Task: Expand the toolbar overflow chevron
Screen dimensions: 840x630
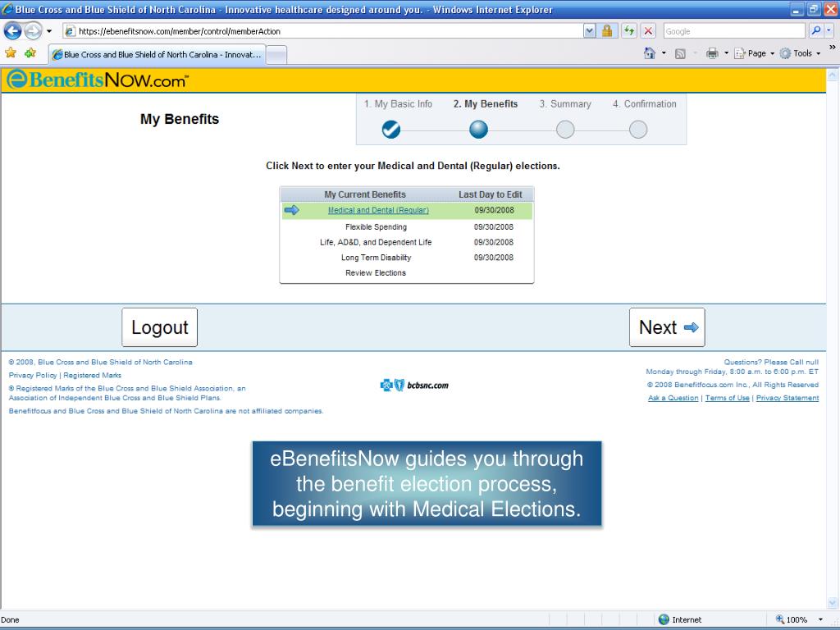Action: (832, 47)
